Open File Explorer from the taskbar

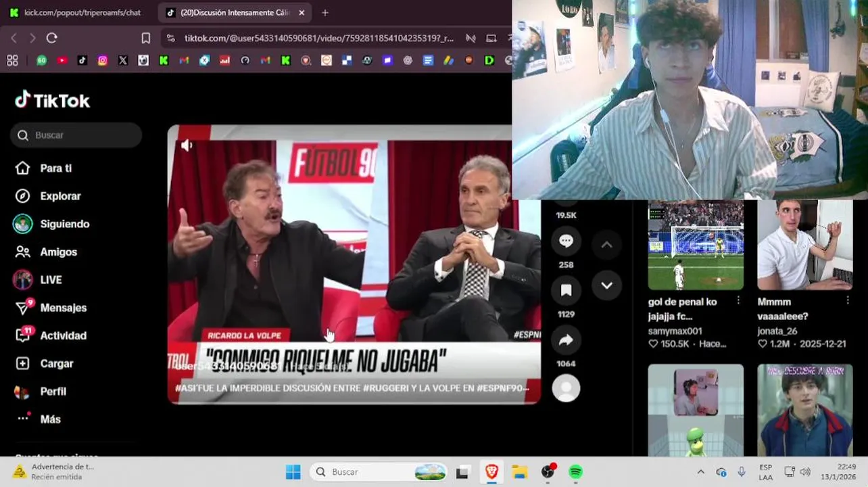tap(519, 472)
